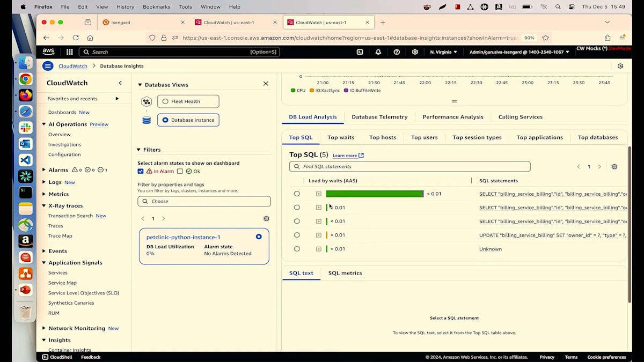Open petclinic-python-instance-1 link
This screenshot has height=362, width=644.
[183, 237]
